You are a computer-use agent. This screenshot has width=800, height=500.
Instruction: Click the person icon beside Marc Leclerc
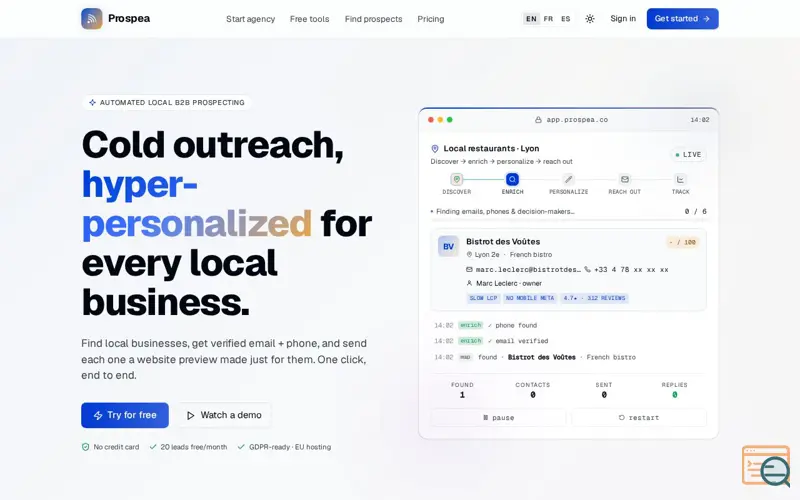point(469,283)
